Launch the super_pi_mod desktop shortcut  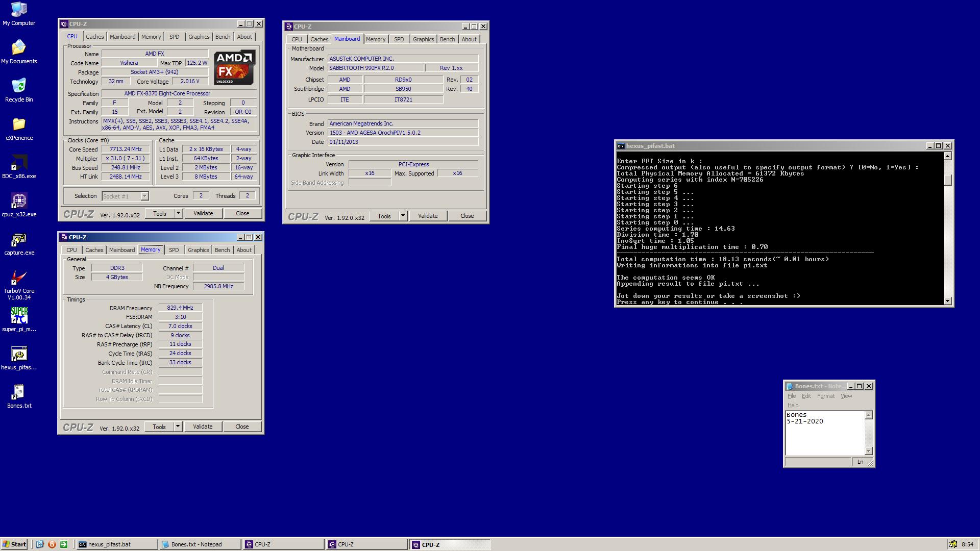pyautogui.click(x=19, y=319)
